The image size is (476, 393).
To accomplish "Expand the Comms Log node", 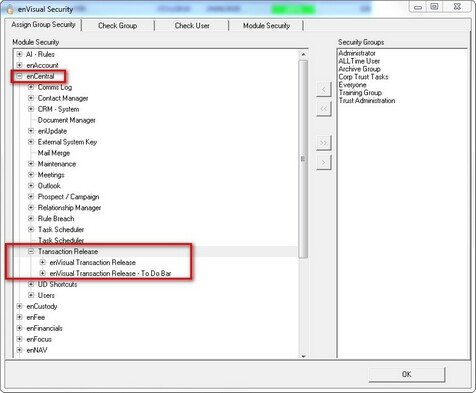I will 31,87.
